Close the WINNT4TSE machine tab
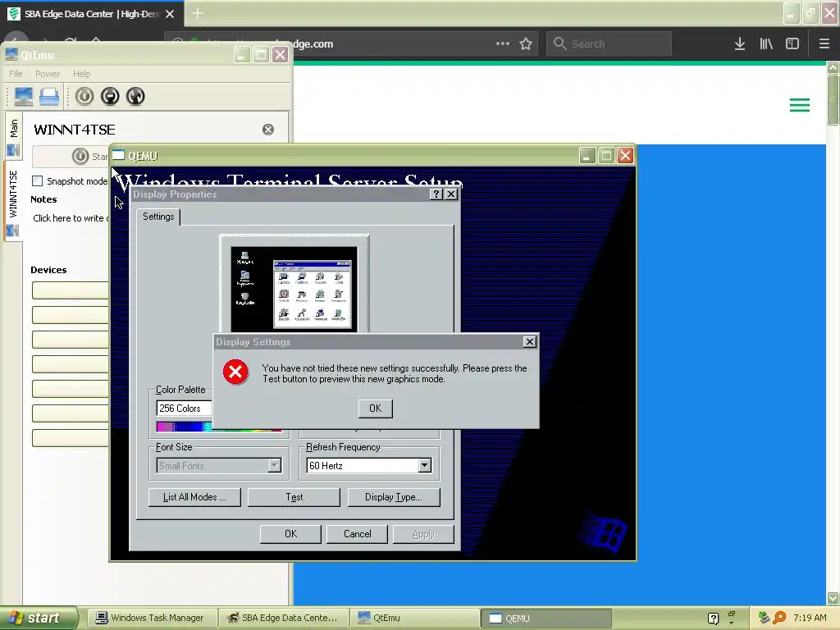The image size is (840, 630). (268, 130)
